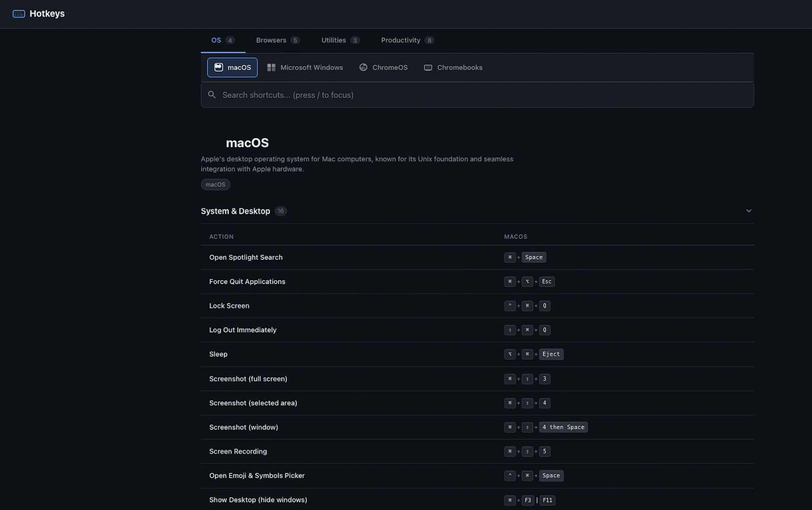Collapse the System & Desktop section chevron
Viewport: 812px width, 510px height.
pos(749,211)
